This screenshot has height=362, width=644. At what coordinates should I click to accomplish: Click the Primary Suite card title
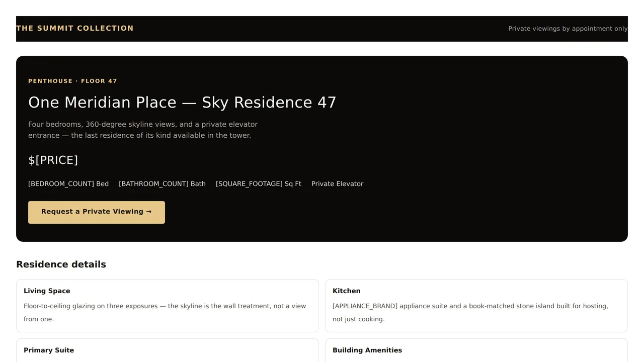tap(49, 350)
